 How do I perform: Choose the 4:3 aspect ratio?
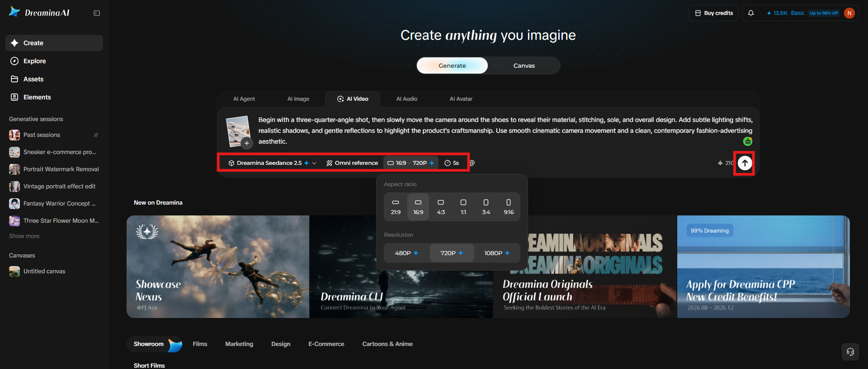tap(441, 207)
